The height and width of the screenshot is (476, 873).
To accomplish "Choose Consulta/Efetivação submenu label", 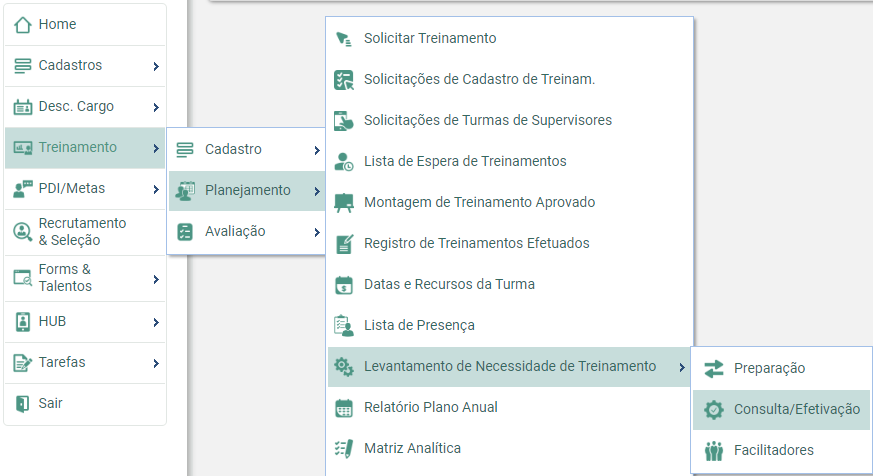I will 797,409.
